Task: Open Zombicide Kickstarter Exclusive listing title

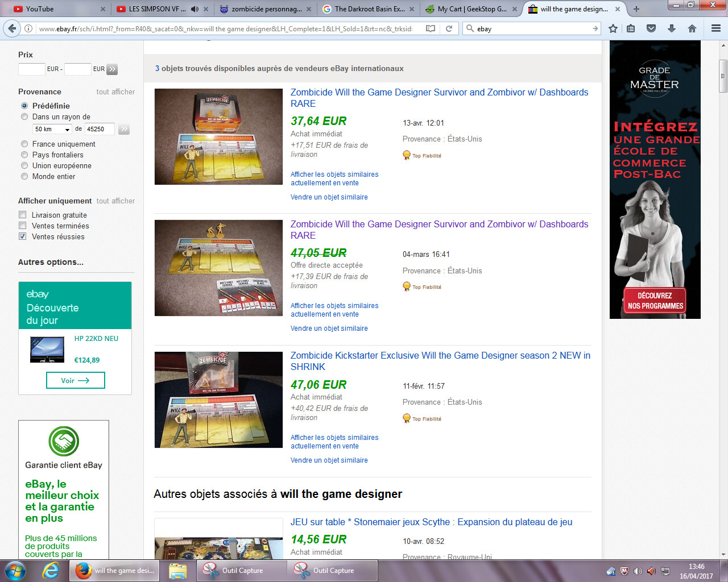Action: tap(440, 361)
